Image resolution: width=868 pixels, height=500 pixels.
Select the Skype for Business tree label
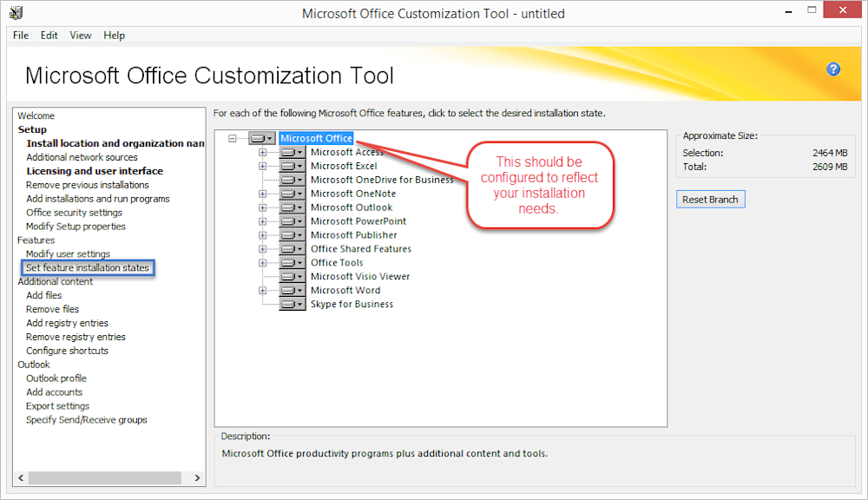pyautogui.click(x=352, y=305)
